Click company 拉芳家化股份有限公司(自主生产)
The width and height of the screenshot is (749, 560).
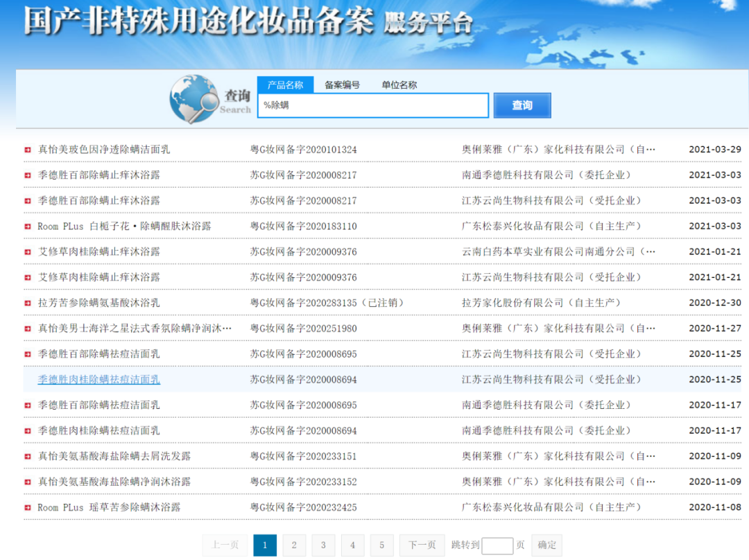(542, 303)
